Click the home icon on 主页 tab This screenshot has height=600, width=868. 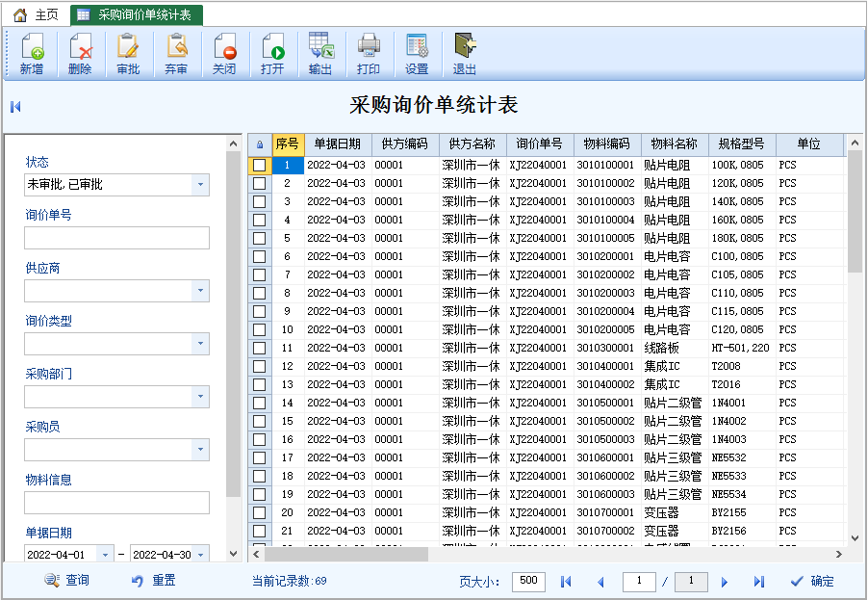pyautogui.click(x=20, y=15)
